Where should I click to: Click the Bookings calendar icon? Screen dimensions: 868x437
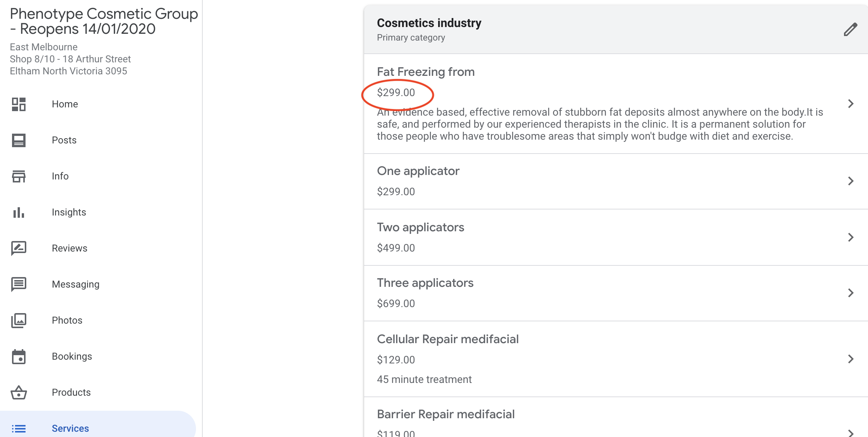(19, 357)
